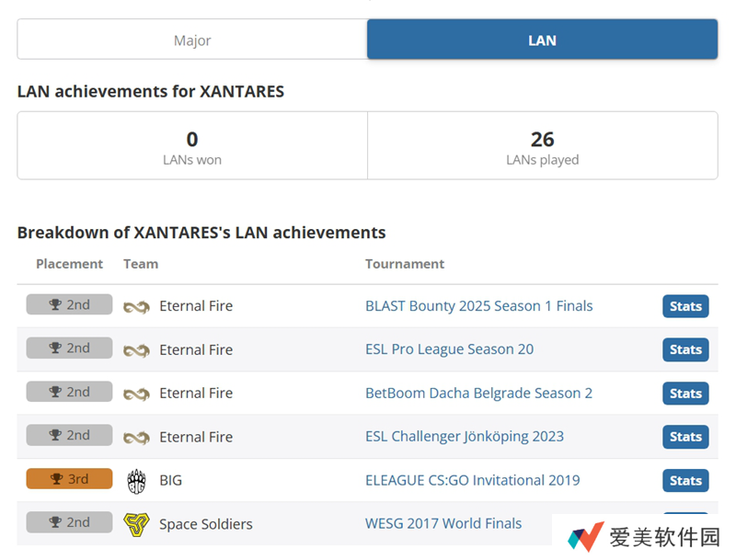This screenshot has height=560, width=736.
Task: View Stats for ESL Pro League Season 20
Action: click(x=685, y=349)
